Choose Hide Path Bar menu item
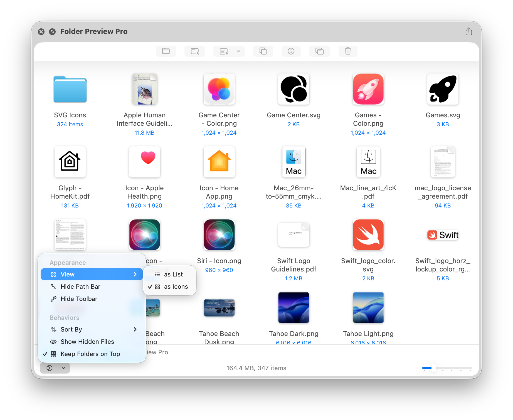 click(80, 286)
